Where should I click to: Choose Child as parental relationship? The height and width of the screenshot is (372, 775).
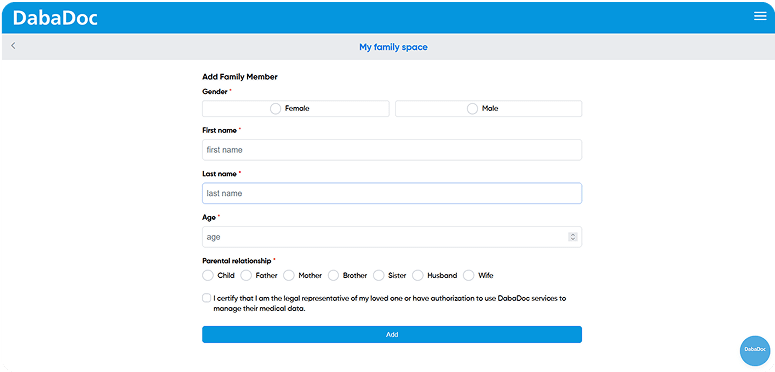(x=208, y=275)
